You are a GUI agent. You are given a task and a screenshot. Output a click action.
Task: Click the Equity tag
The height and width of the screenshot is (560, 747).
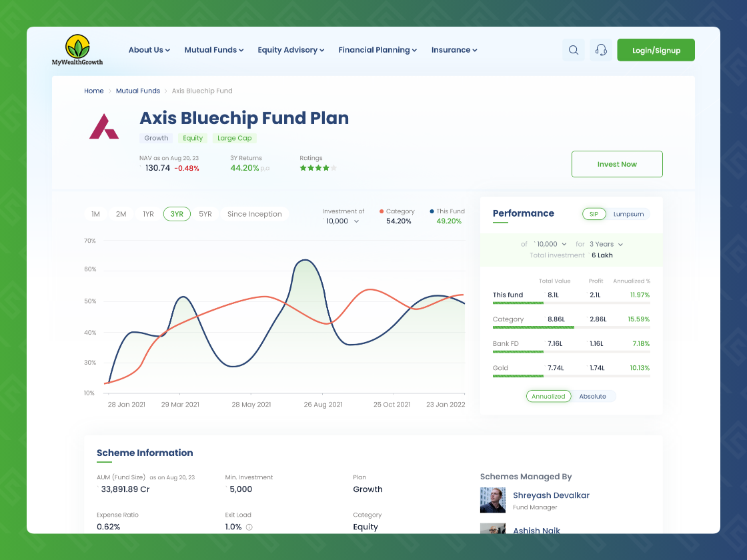click(x=193, y=138)
